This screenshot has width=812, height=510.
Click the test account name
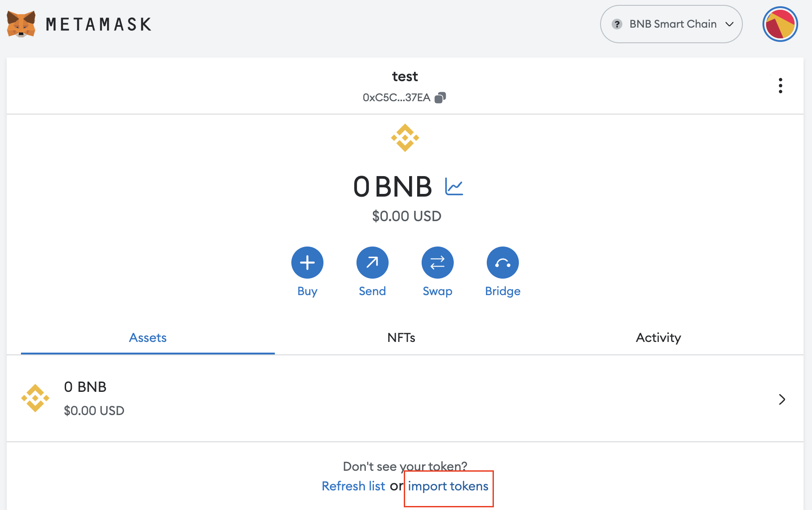[405, 77]
